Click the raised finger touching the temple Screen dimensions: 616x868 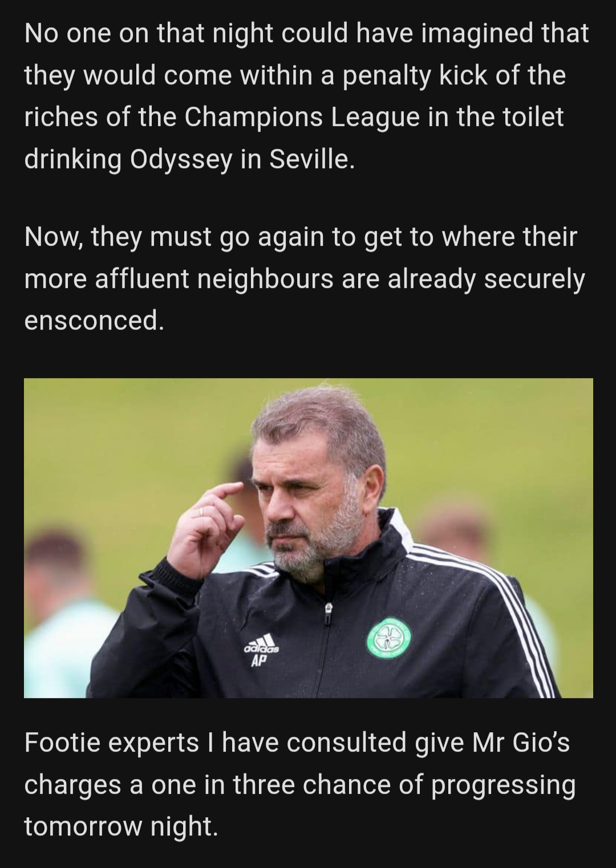(x=224, y=491)
